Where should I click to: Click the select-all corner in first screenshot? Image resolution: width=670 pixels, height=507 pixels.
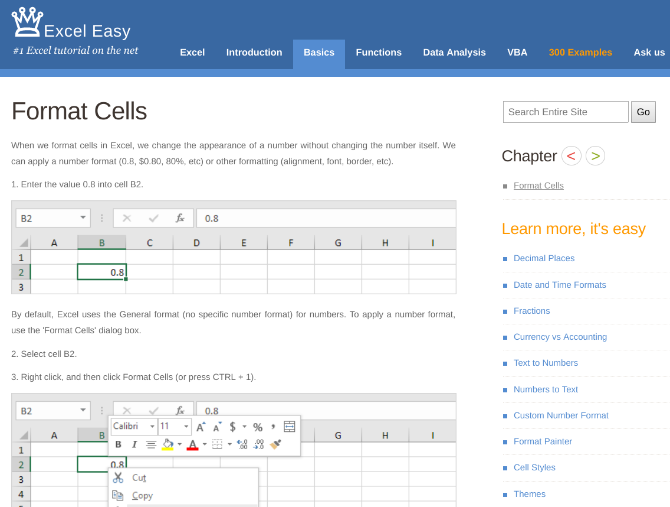coord(23,243)
